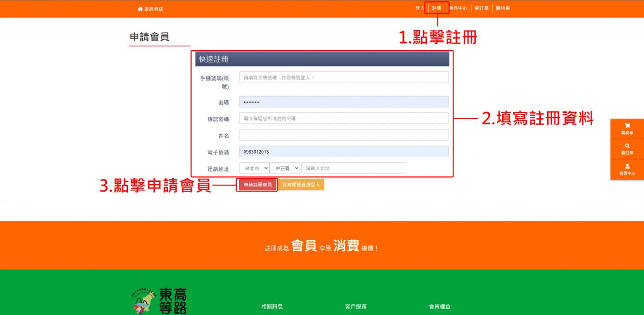Click the 電子信箱 email field

[x=344, y=152]
